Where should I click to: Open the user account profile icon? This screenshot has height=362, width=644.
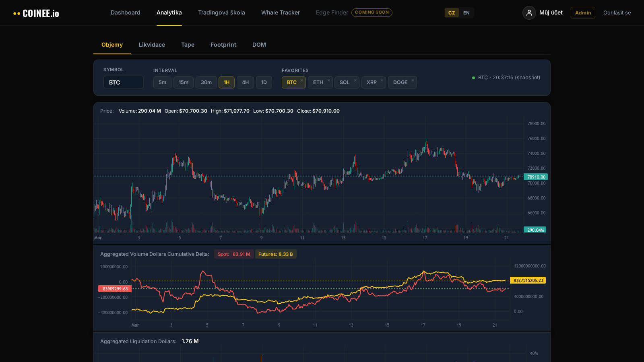529,12
